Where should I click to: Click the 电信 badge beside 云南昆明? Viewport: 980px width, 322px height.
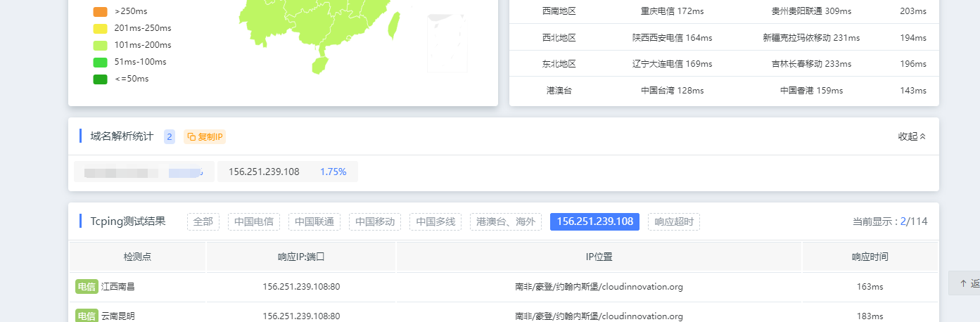pyautogui.click(x=87, y=316)
